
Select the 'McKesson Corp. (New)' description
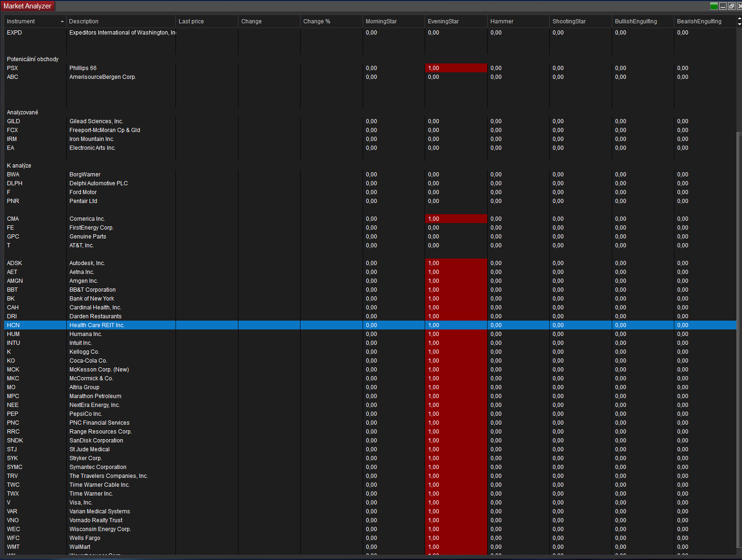(x=99, y=370)
